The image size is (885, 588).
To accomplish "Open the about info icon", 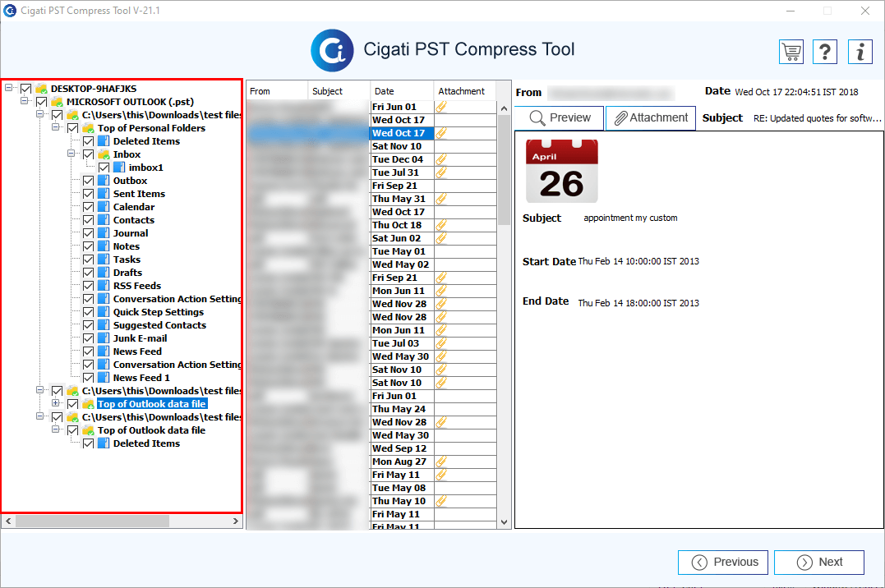I will pos(860,52).
